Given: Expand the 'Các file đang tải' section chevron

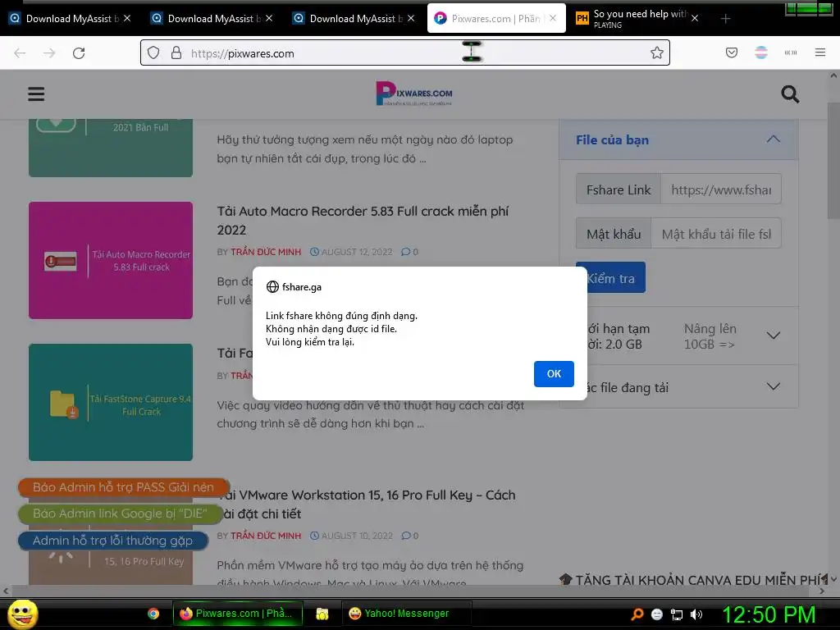Looking at the screenshot, I should [773, 387].
